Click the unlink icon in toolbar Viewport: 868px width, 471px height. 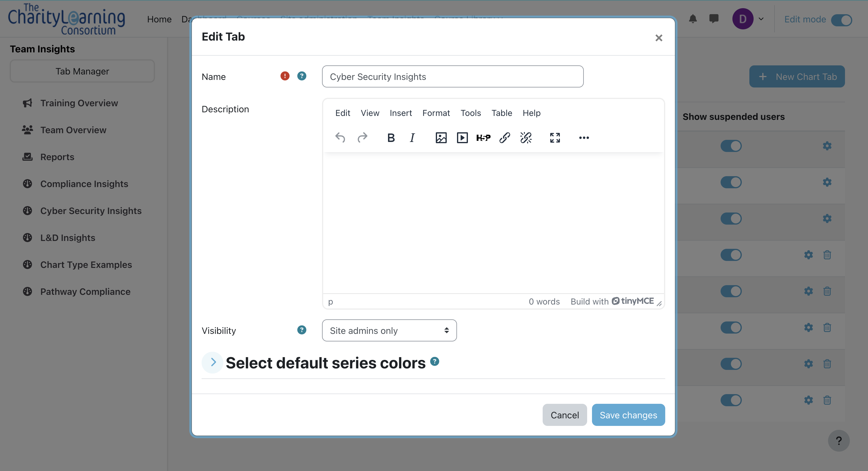point(526,138)
